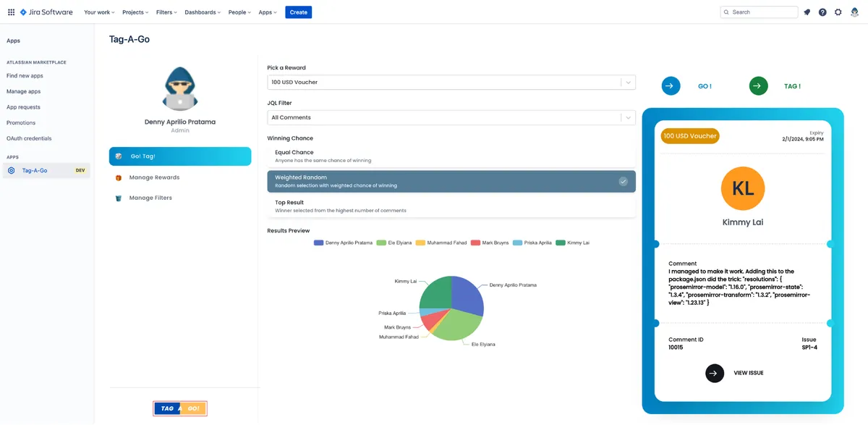Toggle Kimmy Lai legend entry
Viewport: 868px width, 425px height.
[572, 243]
